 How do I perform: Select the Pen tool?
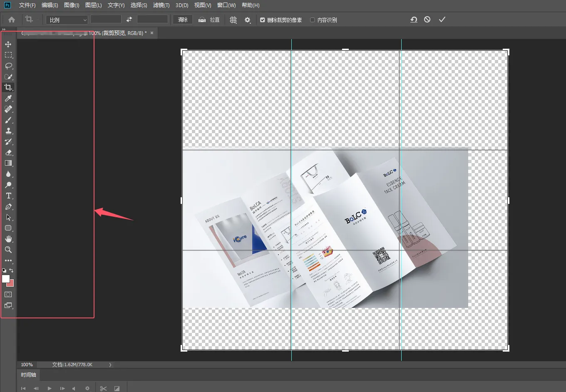pos(8,206)
